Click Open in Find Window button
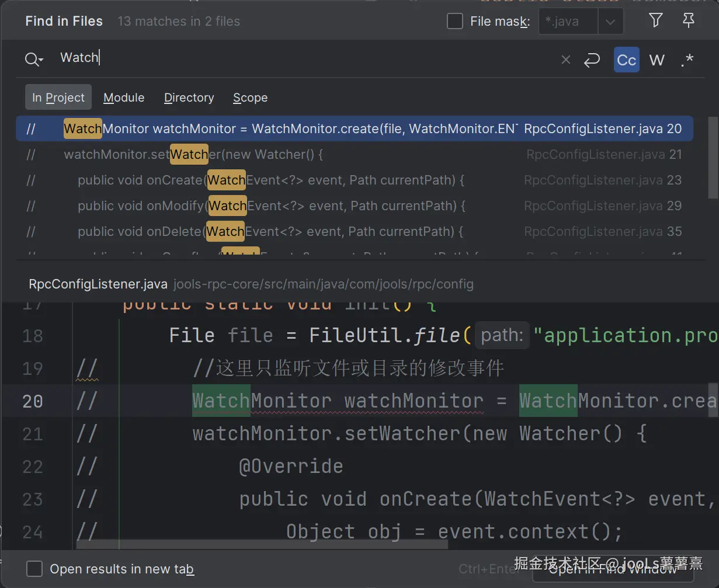The image size is (719, 588). point(613,569)
